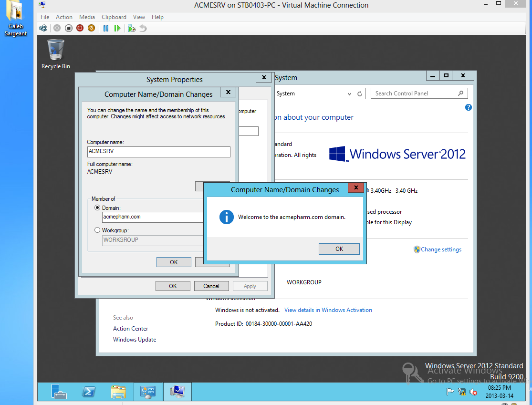Click the Computer name text field
Screen dimensions: 532x405
click(x=159, y=152)
